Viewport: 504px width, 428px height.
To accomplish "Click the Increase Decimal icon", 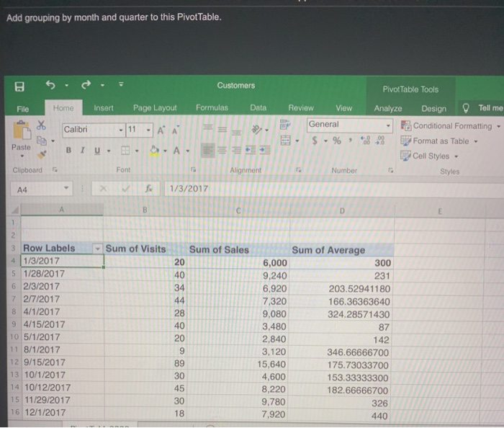I will pos(366,141).
